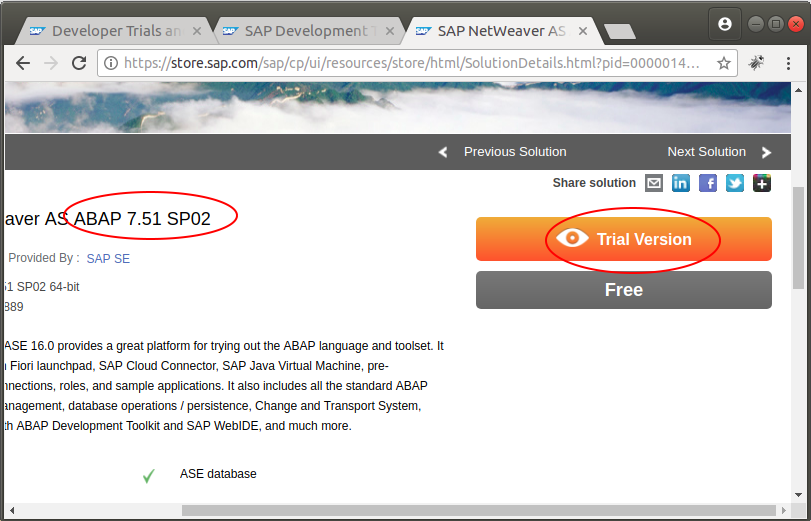Share solution via email icon

click(654, 183)
